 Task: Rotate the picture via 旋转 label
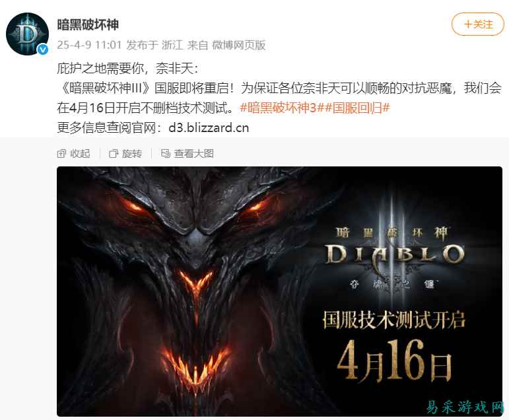click(x=132, y=154)
